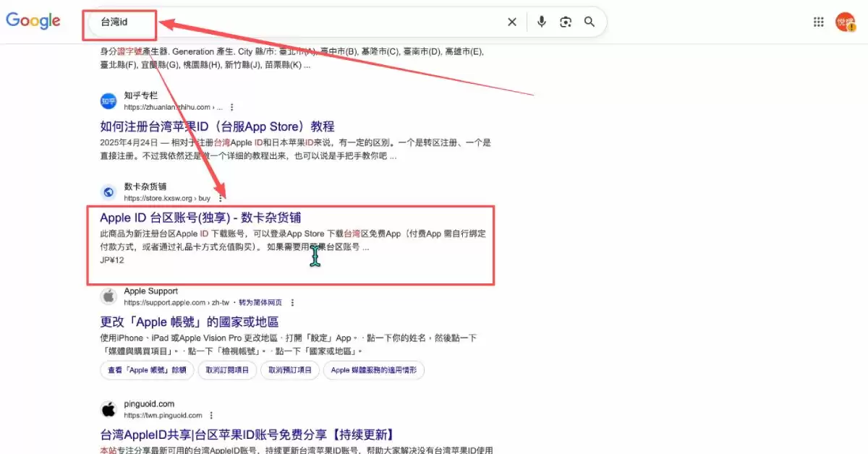
Task: Click the magnifier search icon
Action: 590,22
